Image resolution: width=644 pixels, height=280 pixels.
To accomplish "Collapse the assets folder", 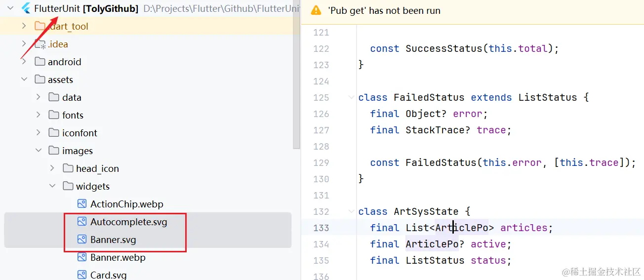I will [x=24, y=80].
